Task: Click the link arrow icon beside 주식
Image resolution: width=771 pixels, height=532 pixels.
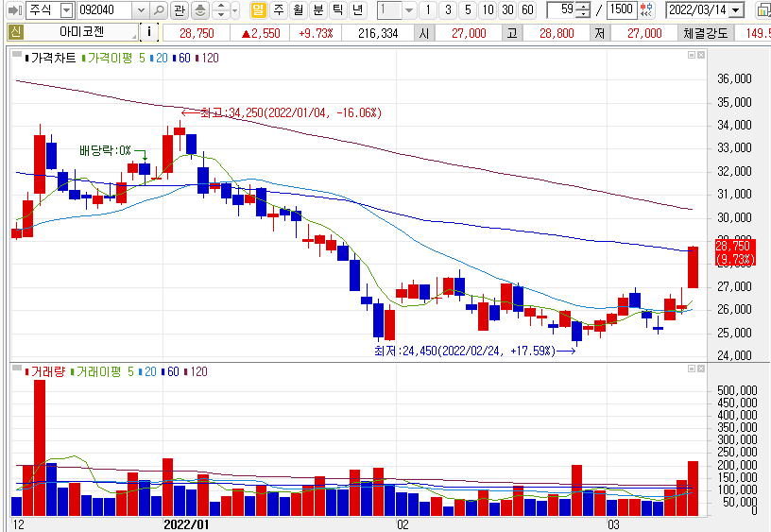Action: 15,9
